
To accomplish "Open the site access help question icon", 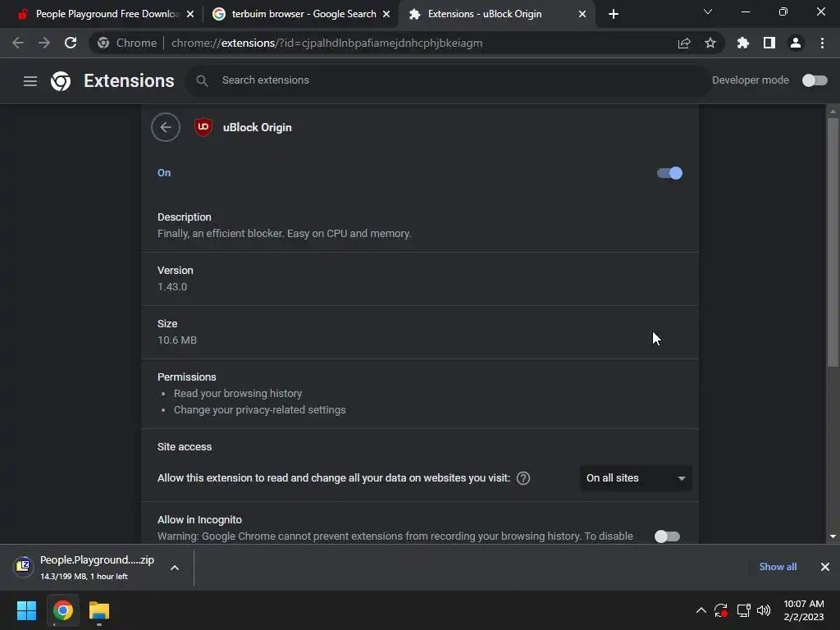I will point(523,478).
